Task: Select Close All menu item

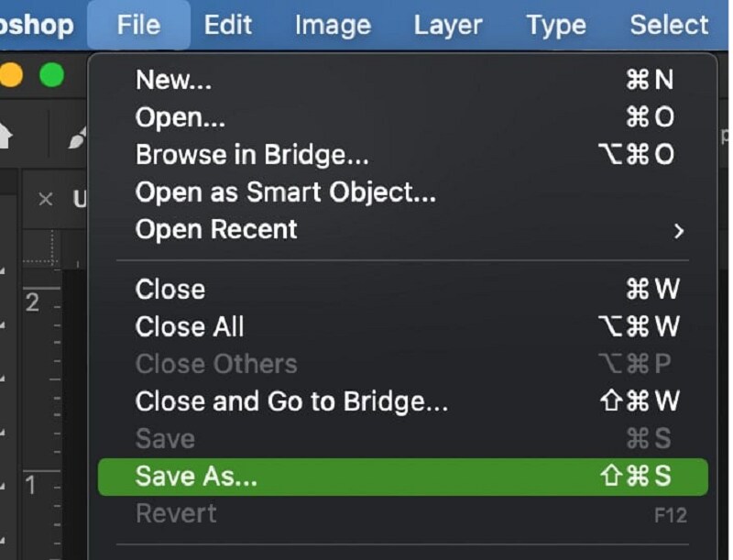Action: point(190,326)
